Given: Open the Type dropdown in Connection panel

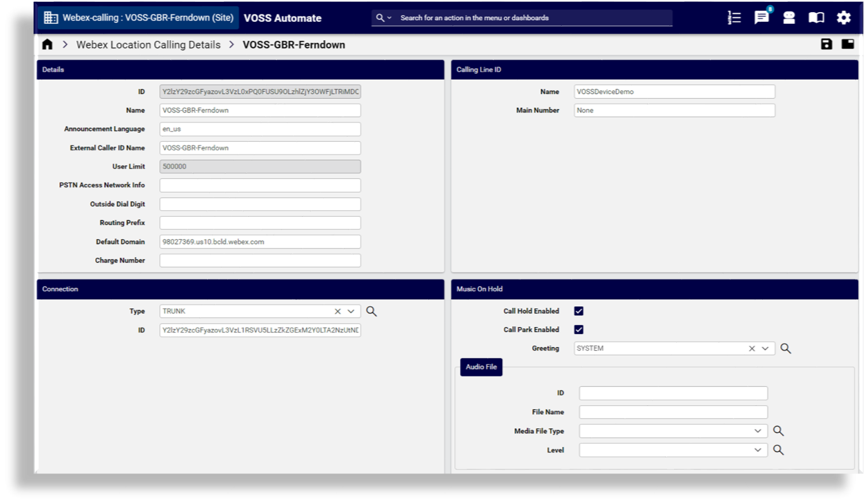Looking at the screenshot, I should pos(351,311).
